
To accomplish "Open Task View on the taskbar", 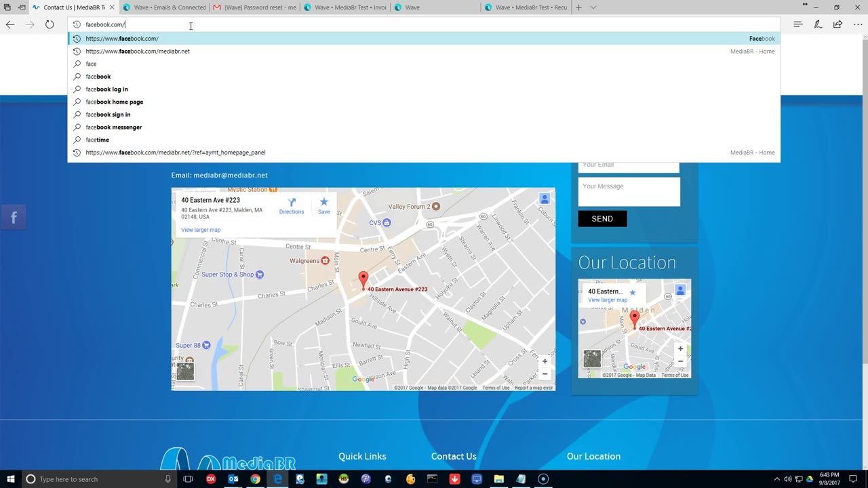I will pyautogui.click(x=188, y=479).
